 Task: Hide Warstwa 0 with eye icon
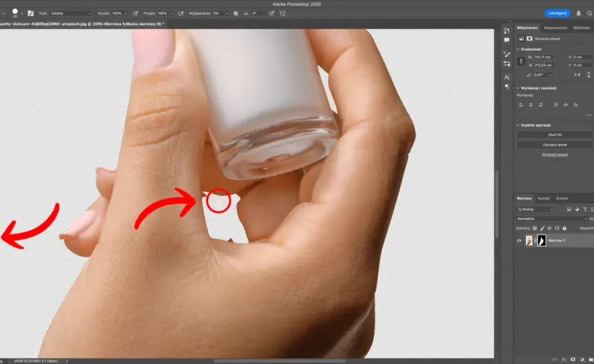tap(519, 241)
